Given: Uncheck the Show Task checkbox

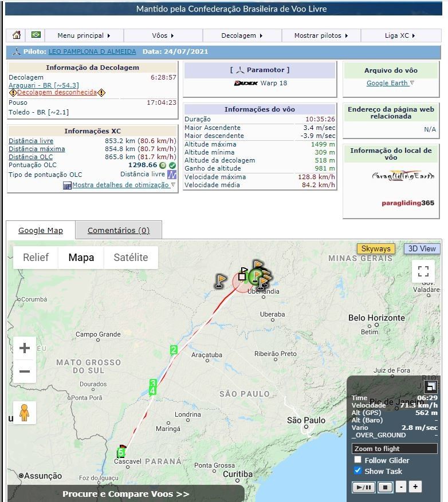Looking at the screenshot, I should click(357, 471).
